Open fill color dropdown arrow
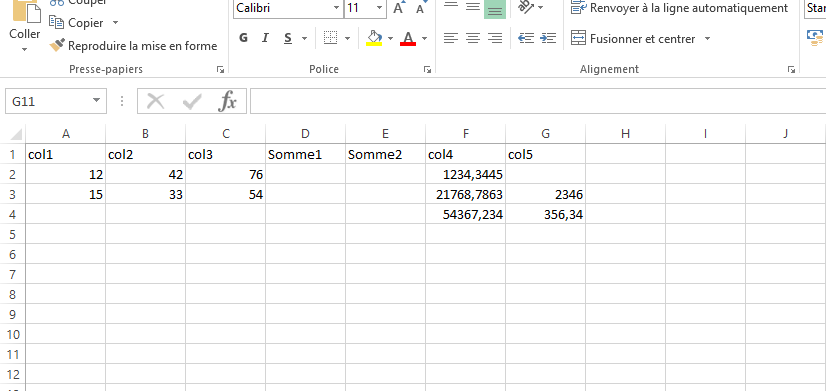This screenshot has height=391, width=826. coord(390,38)
